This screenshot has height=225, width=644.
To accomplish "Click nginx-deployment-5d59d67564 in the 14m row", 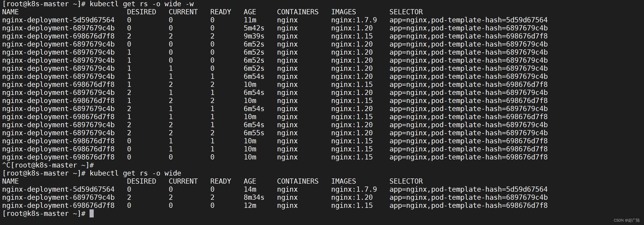I will [58, 189].
